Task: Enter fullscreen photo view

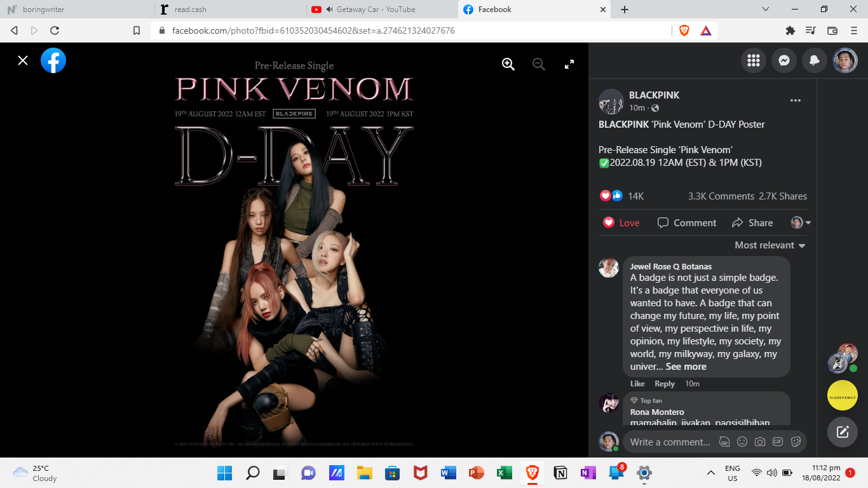Action: pos(569,64)
